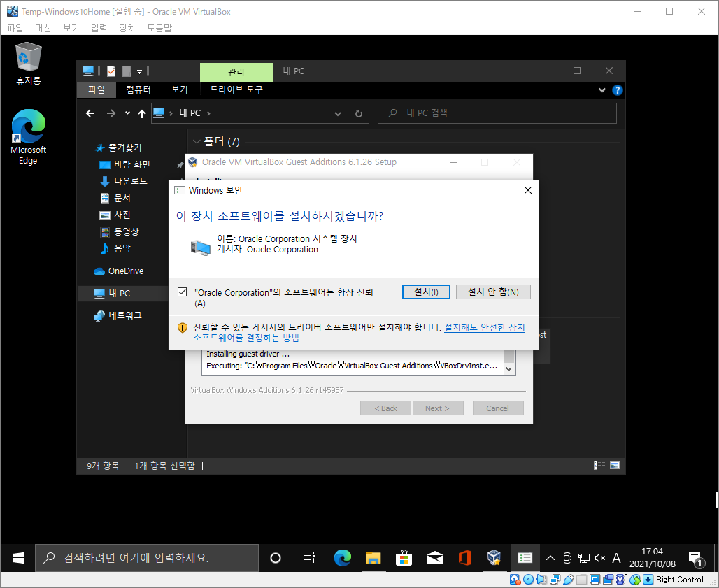Switch to Explorer 드라이브 도구 tab
This screenshot has width=719, height=588.
coord(236,89)
